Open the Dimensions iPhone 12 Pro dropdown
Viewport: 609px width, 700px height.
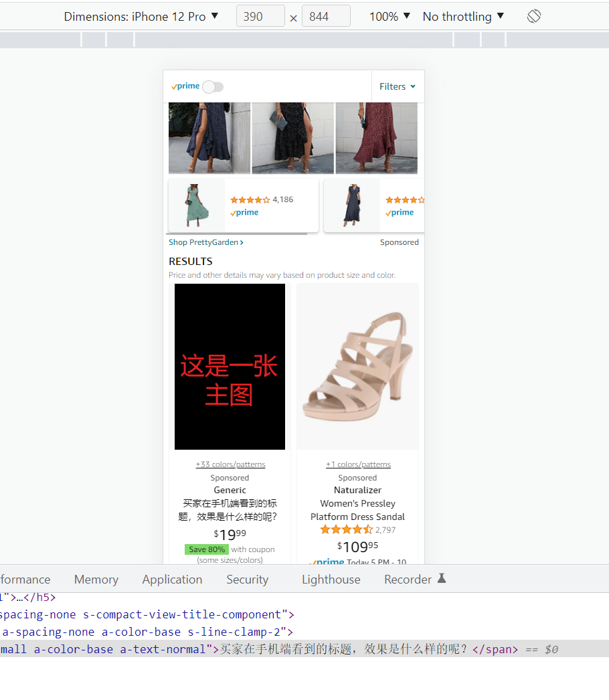141,17
